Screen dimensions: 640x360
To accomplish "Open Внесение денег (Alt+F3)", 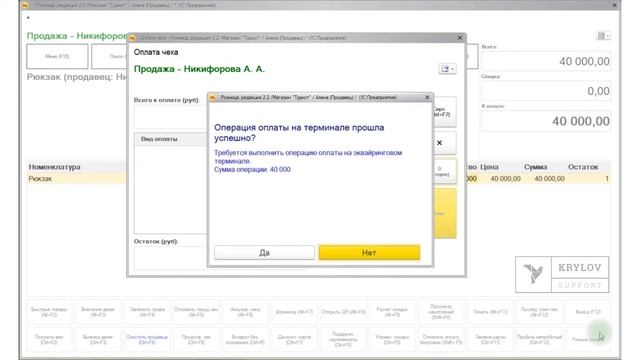I will click(x=98, y=312).
